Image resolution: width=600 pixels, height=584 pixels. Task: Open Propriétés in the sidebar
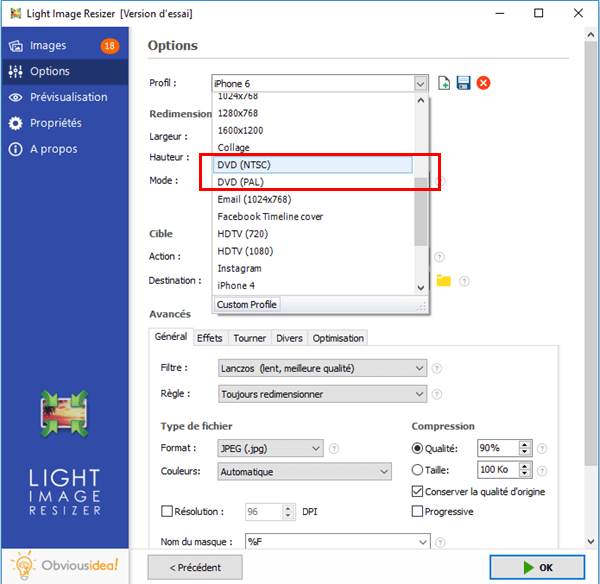coord(65,123)
